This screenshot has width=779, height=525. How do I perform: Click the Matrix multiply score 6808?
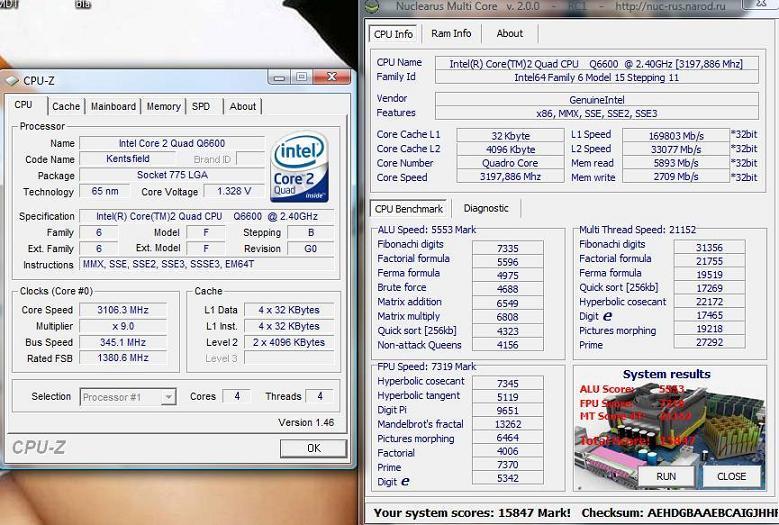507,317
